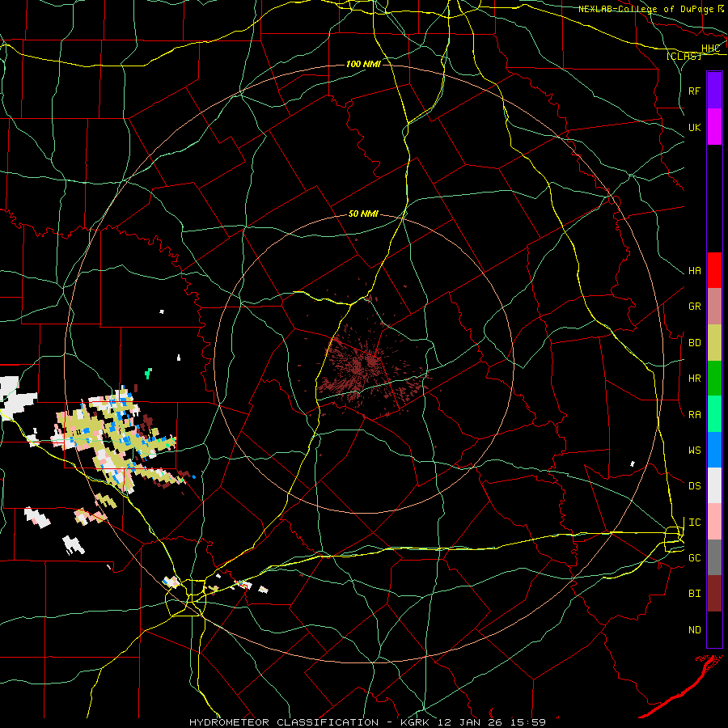Screen dimensions: 728x728
Task: Click the RA legend label
Action: pyautogui.click(x=694, y=415)
